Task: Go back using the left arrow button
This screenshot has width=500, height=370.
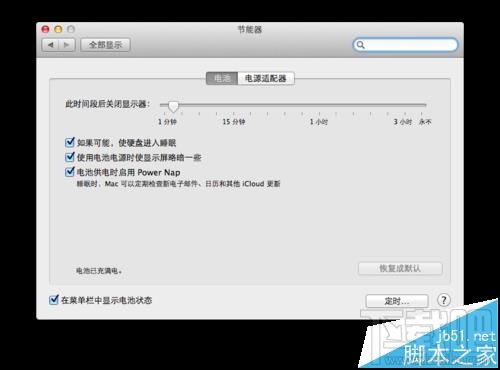Action: [50, 45]
